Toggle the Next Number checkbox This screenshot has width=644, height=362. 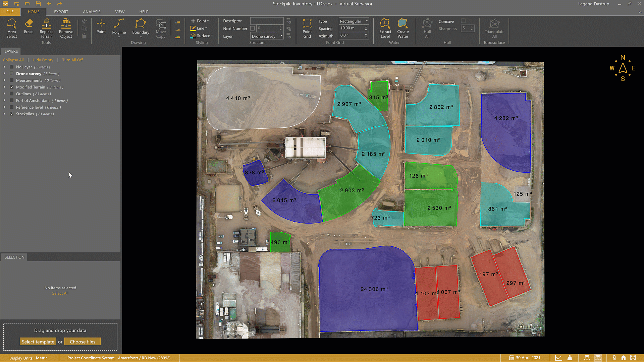(253, 28)
